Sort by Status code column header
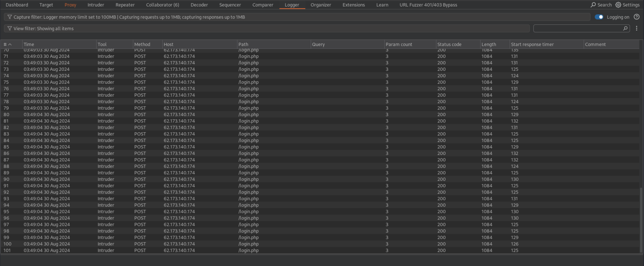 click(x=449, y=44)
